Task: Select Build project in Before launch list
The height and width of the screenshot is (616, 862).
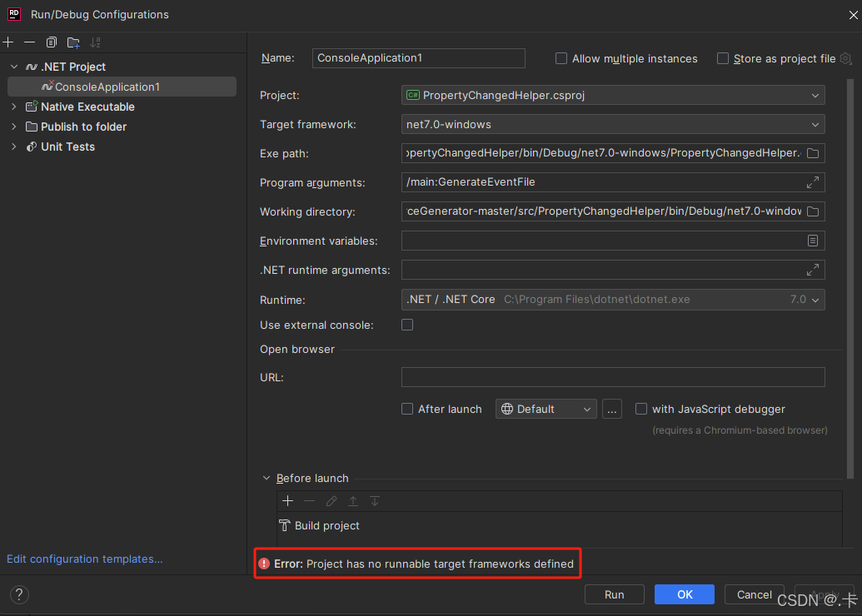Action: click(x=559, y=525)
